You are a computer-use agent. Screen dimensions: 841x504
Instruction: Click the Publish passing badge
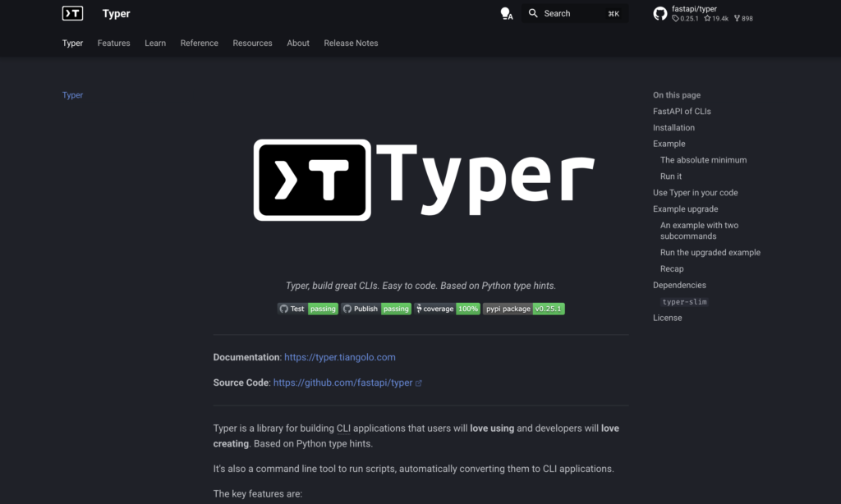pyautogui.click(x=376, y=309)
